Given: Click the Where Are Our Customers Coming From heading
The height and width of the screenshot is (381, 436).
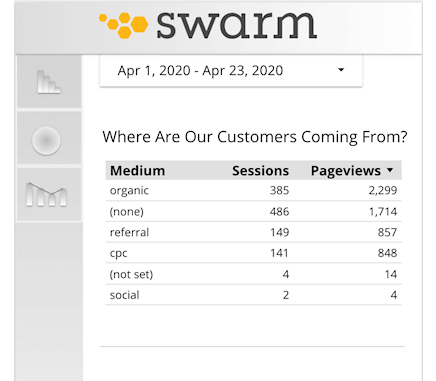Looking at the screenshot, I should (x=255, y=137).
